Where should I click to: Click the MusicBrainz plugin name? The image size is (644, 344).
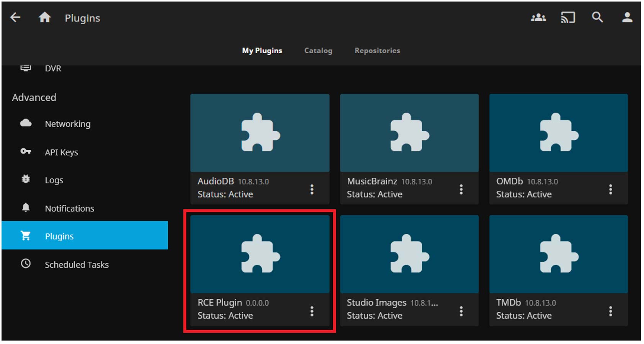coord(372,181)
